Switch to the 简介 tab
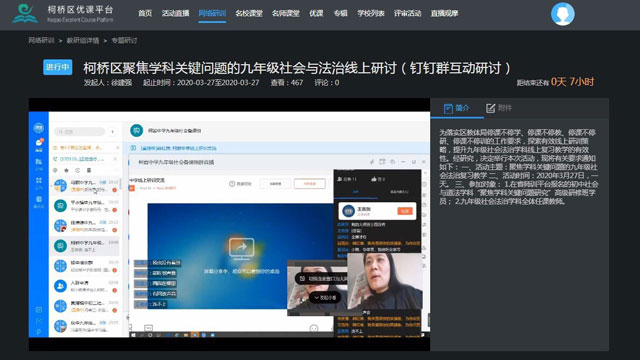This screenshot has height=360, width=640. [x=457, y=108]
